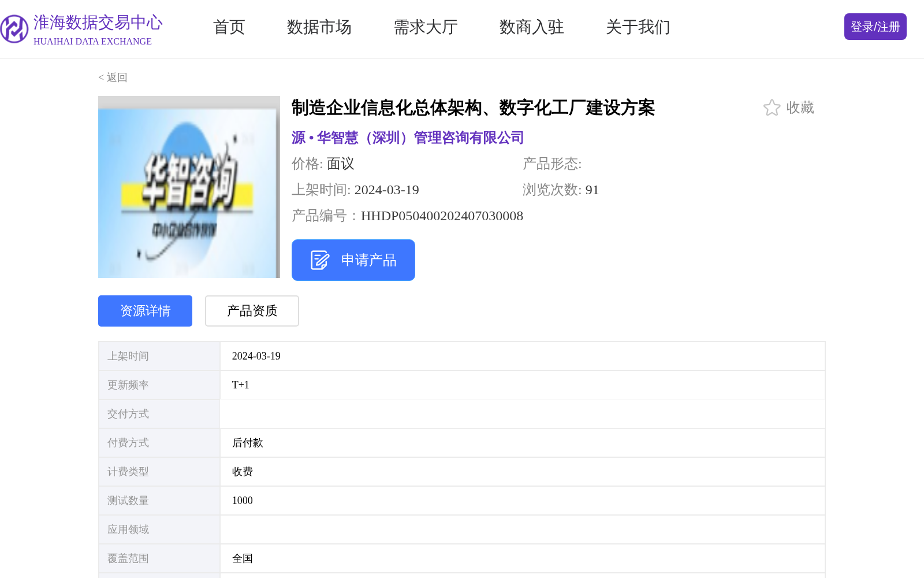This screenshot has width=924, height=578.
Task: Click the 应用领域 row label
Action: [159, 529]
